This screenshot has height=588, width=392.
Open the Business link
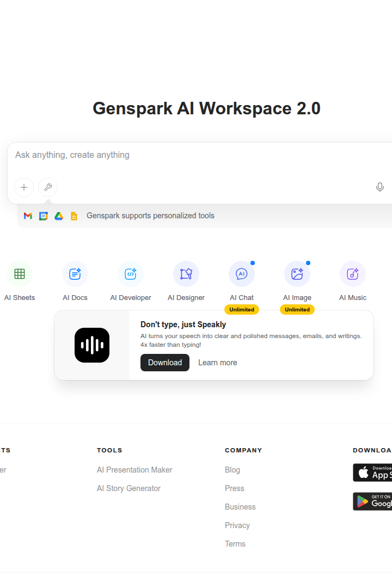[x=240, y=507]
